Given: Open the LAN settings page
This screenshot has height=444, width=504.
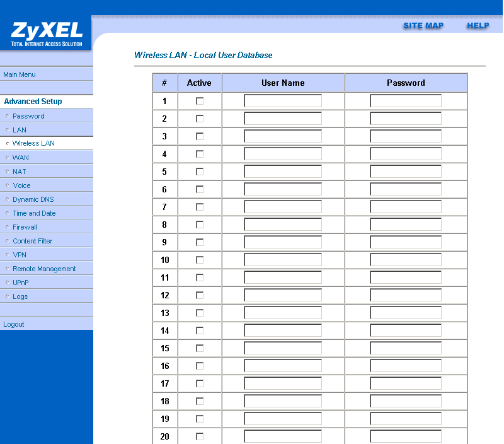Looking at the screenshot, I should (20, 130).
